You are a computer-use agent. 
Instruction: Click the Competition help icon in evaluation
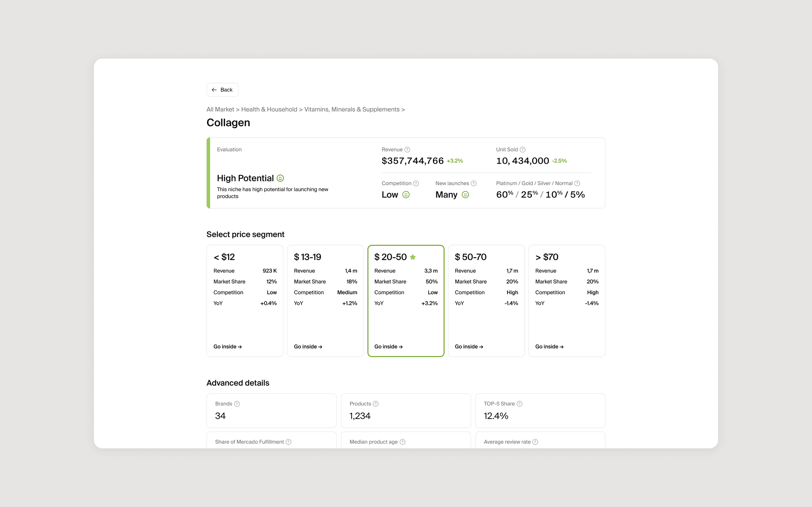click(x=416, y=183)
